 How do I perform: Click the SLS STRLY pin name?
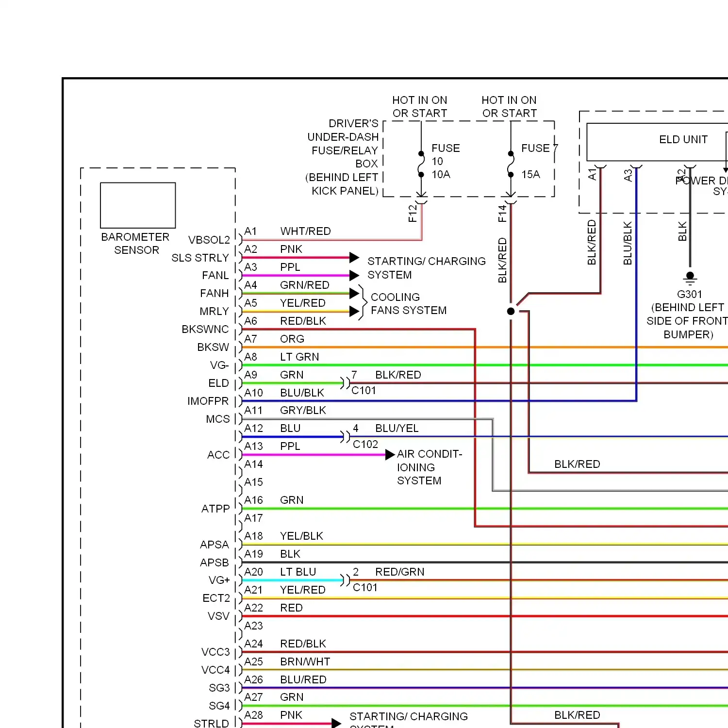200,258
